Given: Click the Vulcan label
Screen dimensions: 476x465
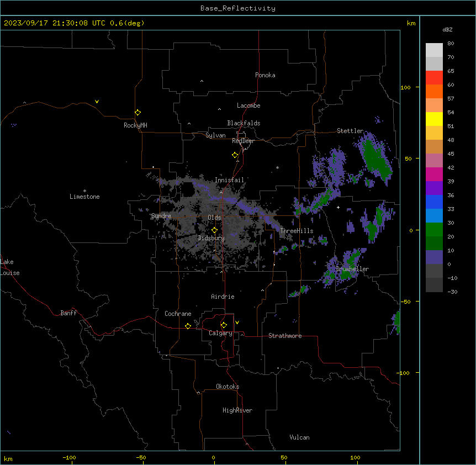Looking at the screenshot, I should coord(300,437).
